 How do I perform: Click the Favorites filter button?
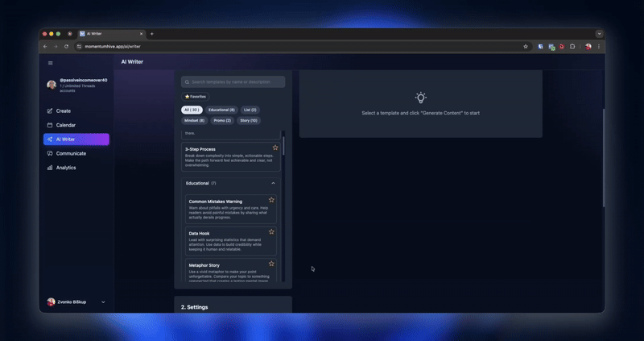195,96
